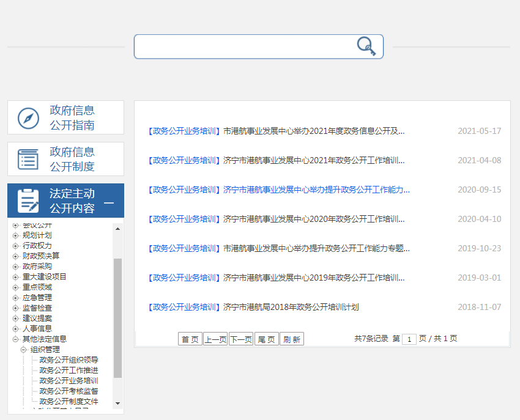This screenshot has width=520, height=420.
Task: Collapse the 组织管理 tree node
Action: (24, 350)
